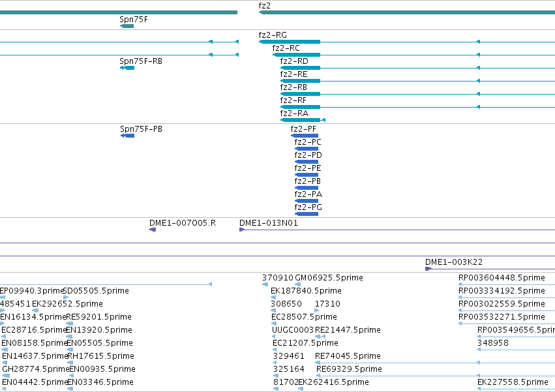Viewport: 555px width, 392px height.
Task: Click the RP003532271.5prime EST
Action: 507,324
